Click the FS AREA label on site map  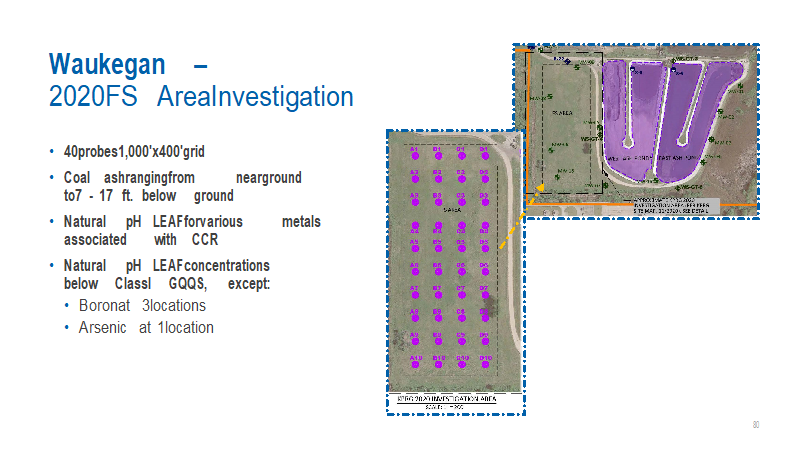coord(560,114)
